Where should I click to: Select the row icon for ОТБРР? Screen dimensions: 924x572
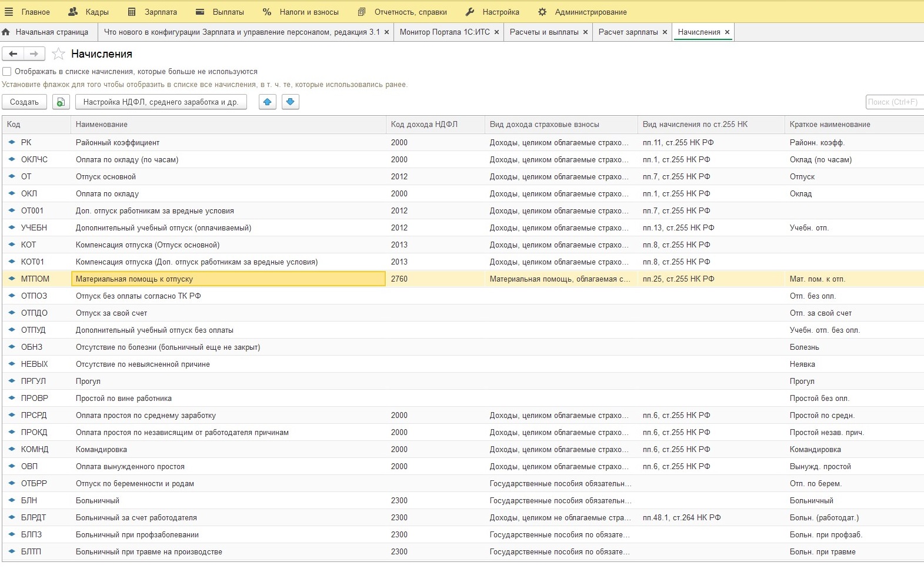[x=12, y=483]
